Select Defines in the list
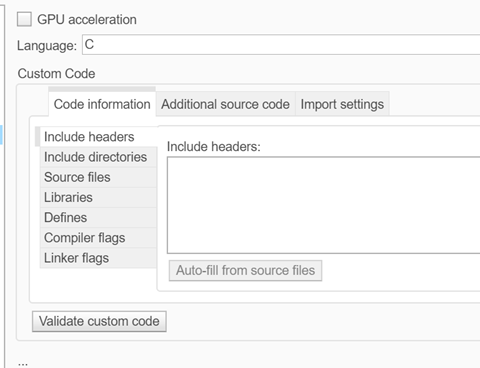Screen dimensions: 480x368 [98, 218]
